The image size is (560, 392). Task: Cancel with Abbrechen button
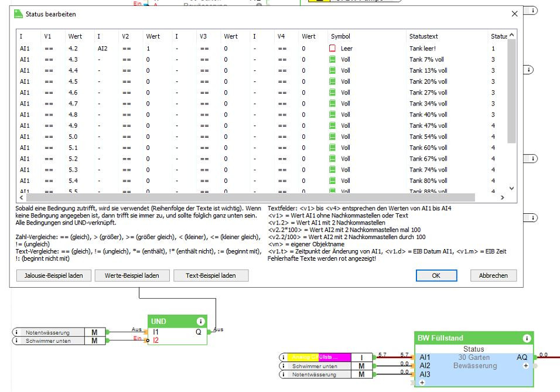493,275
